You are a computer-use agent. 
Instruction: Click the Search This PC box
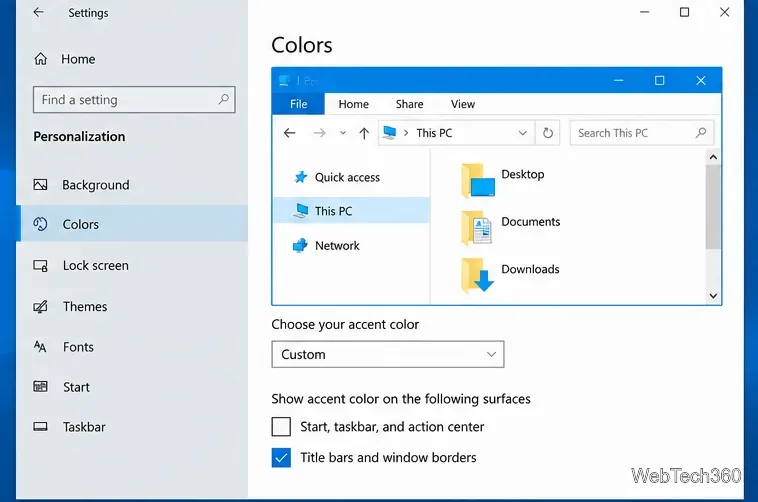[x=641, y=133]
